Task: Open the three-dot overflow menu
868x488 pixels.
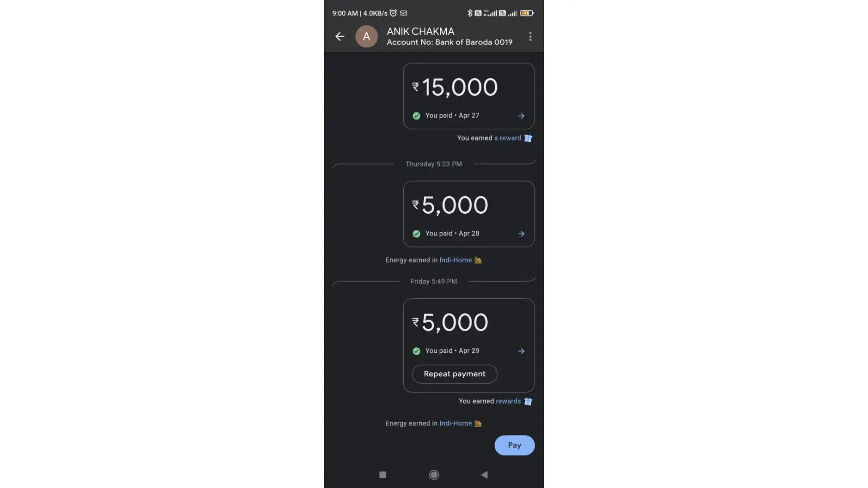Action: point(530,36)
